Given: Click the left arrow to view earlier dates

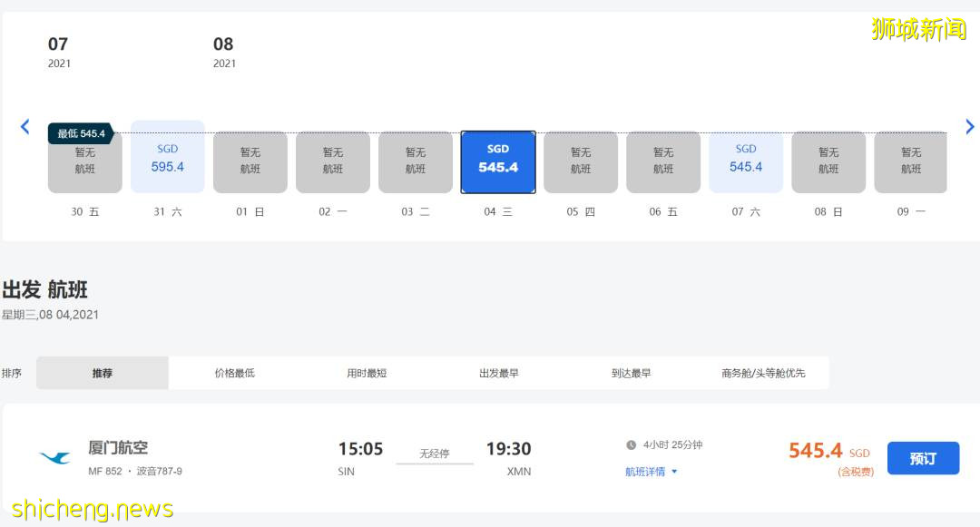Looking at the screenshot, I should point(24,126).
